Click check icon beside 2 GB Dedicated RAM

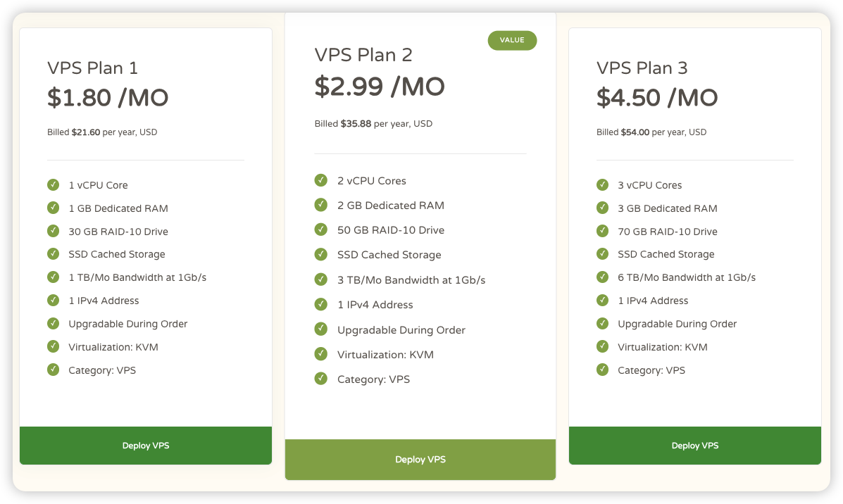(321, 205)
